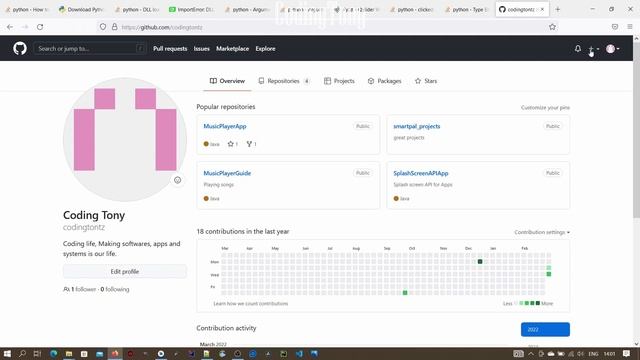Image resolution: width=640 pixels, height=360 pixels.
Task: View MusicPlayerApp stargazers star icon
Action: [x=231, y=144]
